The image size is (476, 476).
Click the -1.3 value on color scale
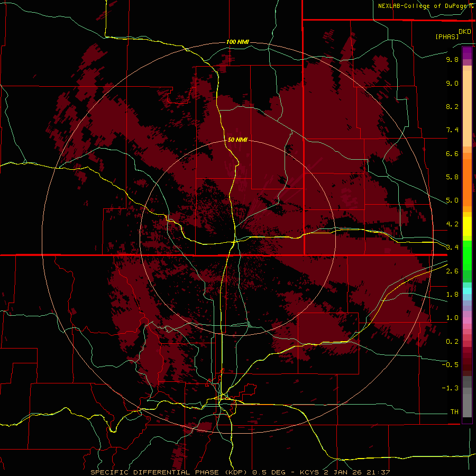(450, 388)
